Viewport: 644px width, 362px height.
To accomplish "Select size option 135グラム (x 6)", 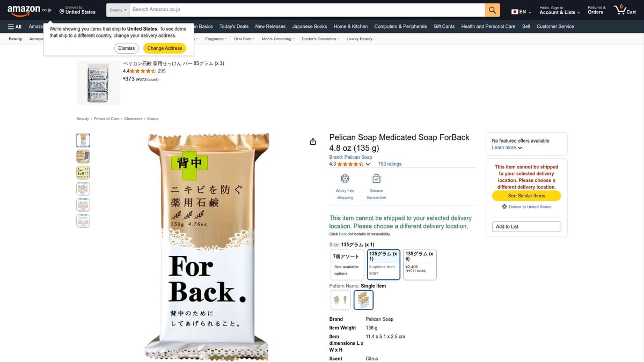I will pos(420,264).
